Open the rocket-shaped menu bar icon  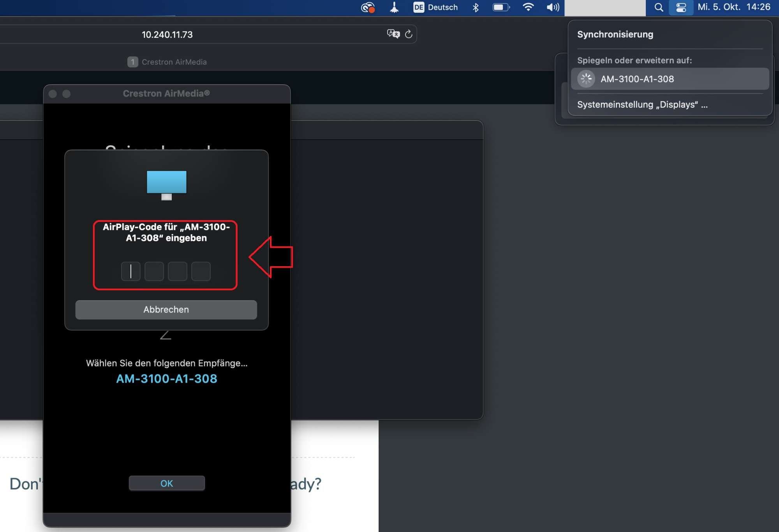(x=394, y=7)
